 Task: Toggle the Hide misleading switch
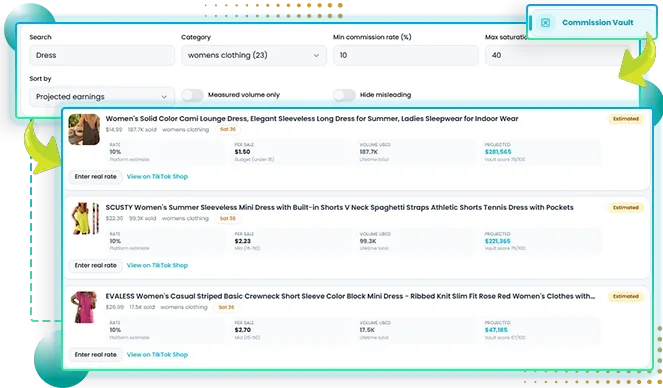(x=344, y=95)
